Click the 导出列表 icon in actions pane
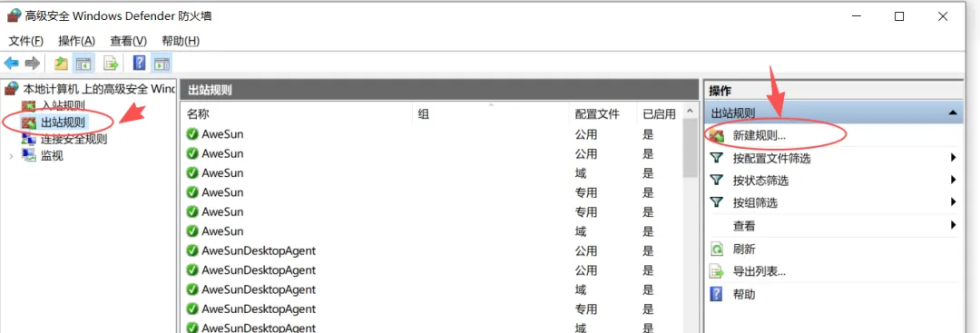Image resolution: width=980 pixels, height=333 pixels. (717, 272)
